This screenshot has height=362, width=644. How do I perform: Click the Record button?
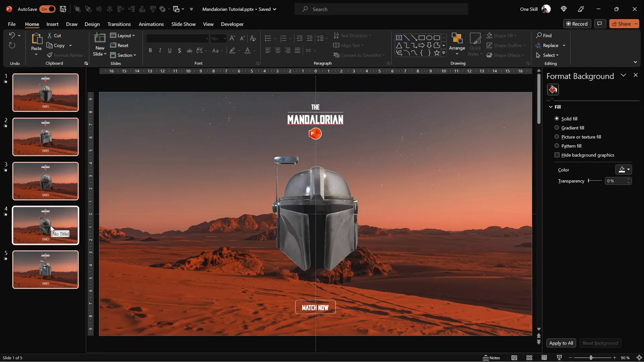(x=577, y=24)
